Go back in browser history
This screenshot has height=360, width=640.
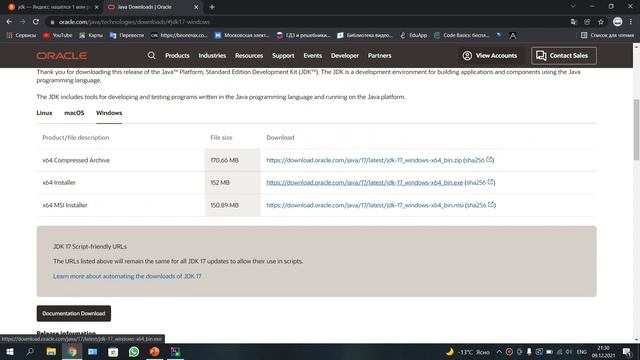(9, 22)
